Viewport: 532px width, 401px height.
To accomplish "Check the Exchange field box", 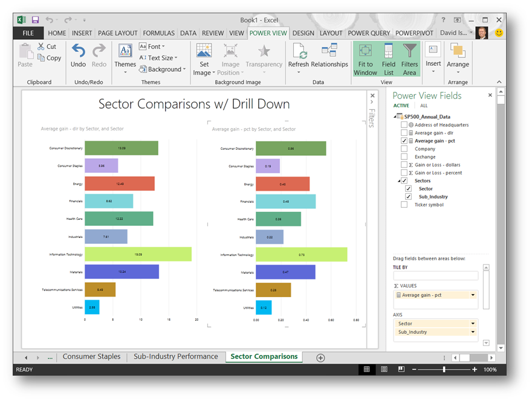I will [404, 156].
